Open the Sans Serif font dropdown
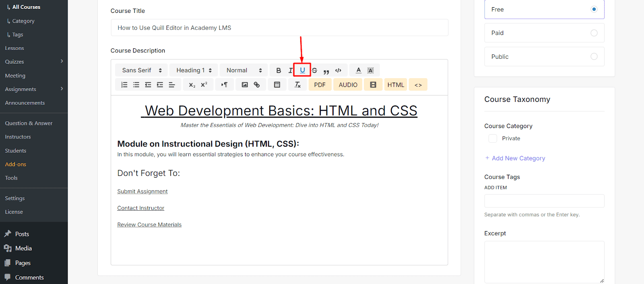 (142, 70)
